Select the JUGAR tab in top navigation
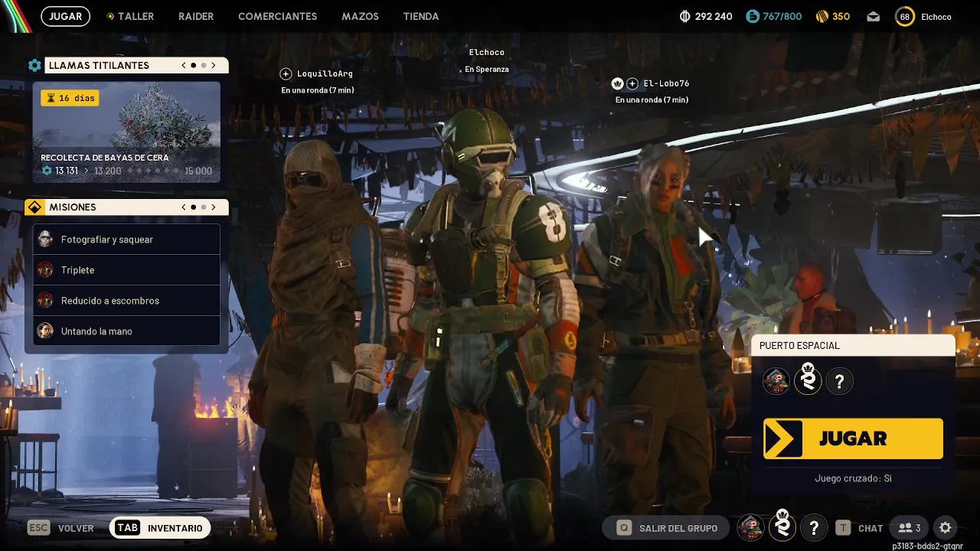980x551 pixels. tap(66, 16)
